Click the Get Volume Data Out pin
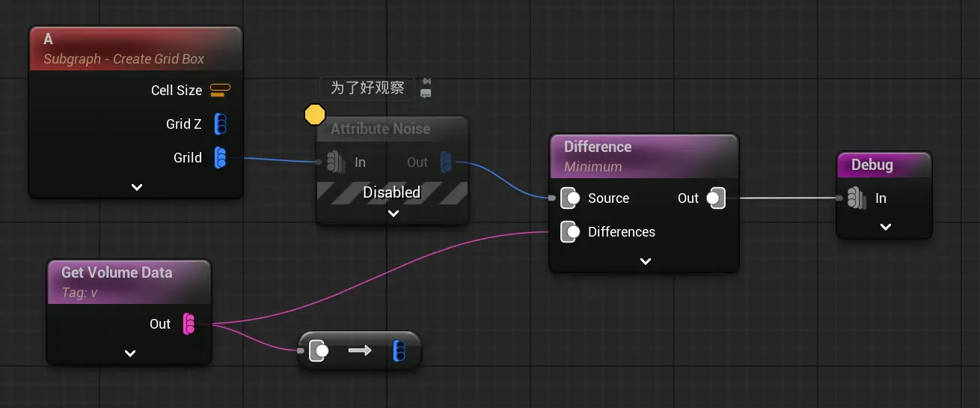 tap(189, 324)
